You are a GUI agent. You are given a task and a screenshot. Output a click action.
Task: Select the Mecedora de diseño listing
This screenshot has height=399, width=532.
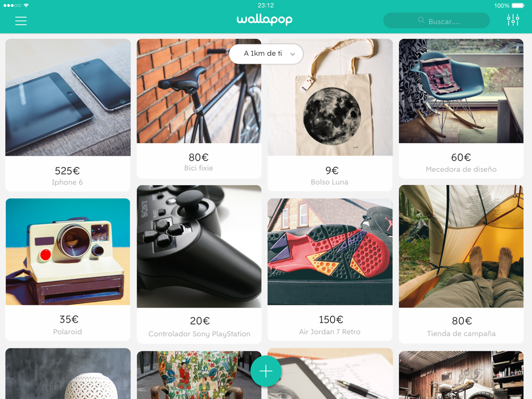[x=461, y=109]
